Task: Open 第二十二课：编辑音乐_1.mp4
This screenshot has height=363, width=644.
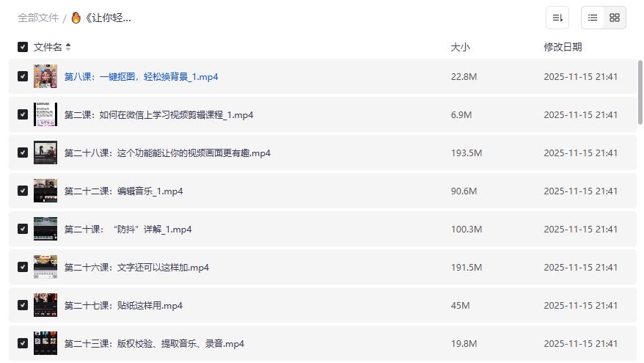Action: pos(124,191)
